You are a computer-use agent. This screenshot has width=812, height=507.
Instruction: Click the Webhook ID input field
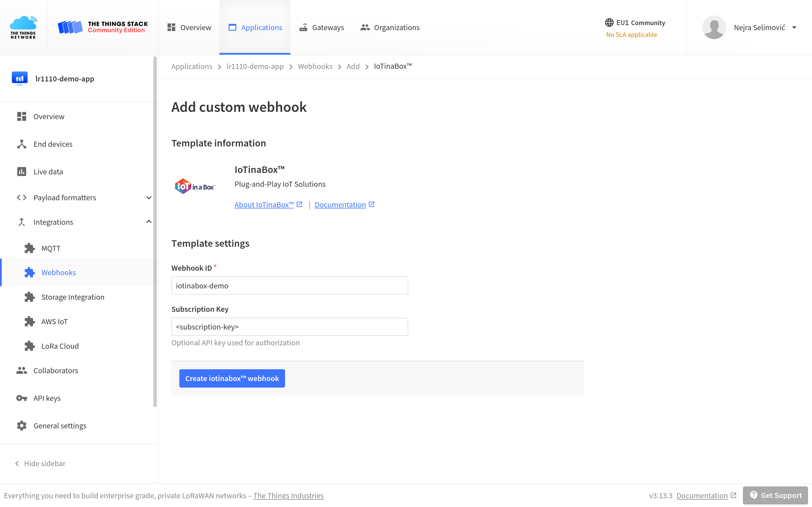click(290, 285)
